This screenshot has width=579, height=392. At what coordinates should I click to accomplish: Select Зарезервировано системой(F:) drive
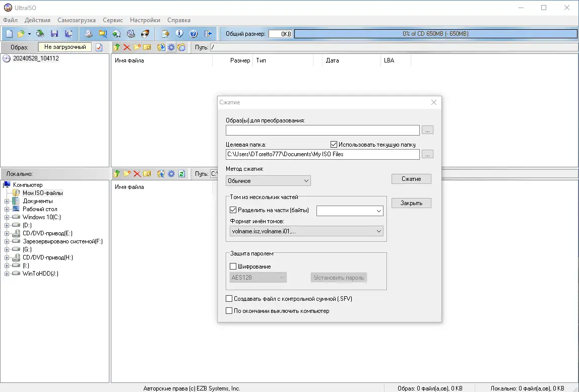coord(62,241)
